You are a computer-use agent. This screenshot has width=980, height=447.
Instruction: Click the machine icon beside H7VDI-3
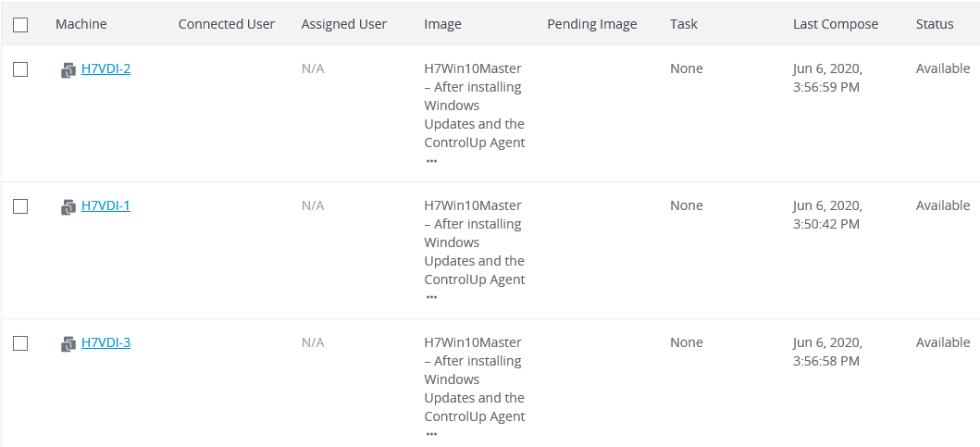click(68, 343)
